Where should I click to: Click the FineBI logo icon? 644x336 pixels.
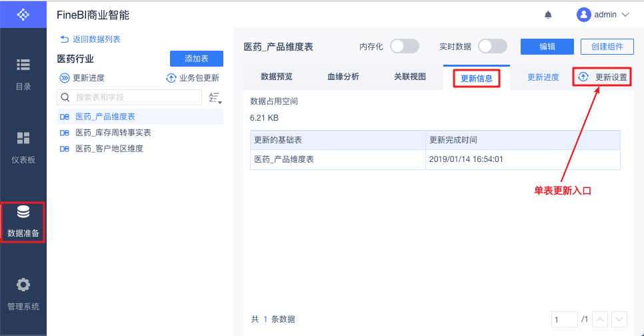[x=23, y=13]
